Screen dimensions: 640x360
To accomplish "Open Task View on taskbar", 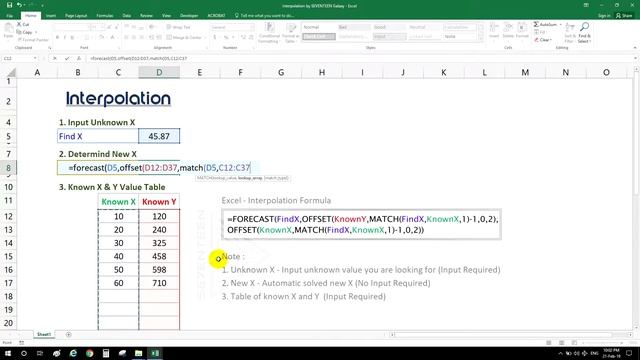I will pyautogui.click(x=40, y=353).
